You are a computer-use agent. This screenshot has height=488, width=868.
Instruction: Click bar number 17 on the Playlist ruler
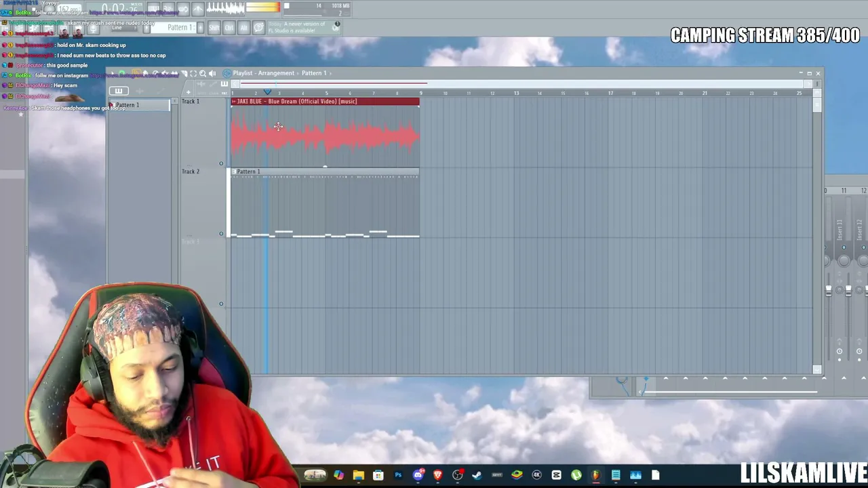[610, 93]
